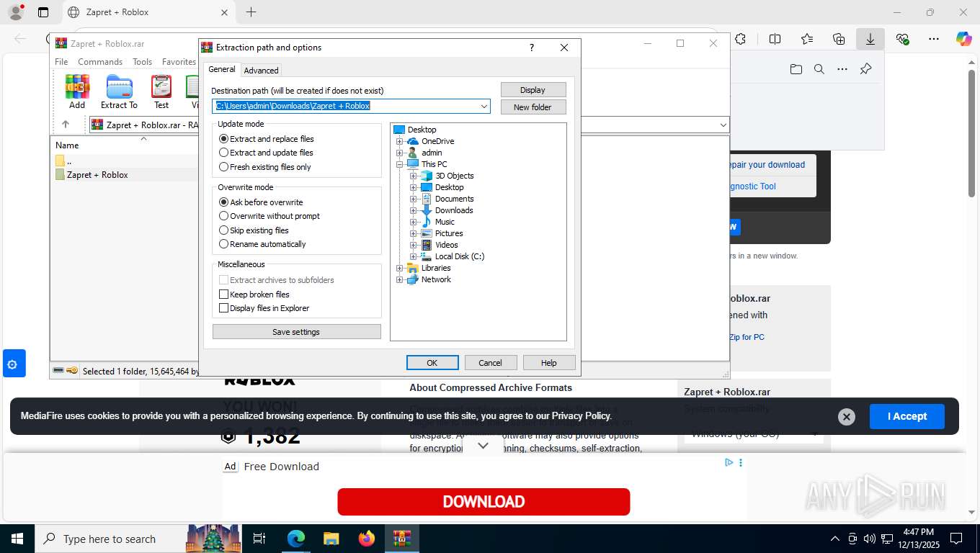
Task: Click OK to start extraction
Action: pyautogui.click(x=432, y=363)
